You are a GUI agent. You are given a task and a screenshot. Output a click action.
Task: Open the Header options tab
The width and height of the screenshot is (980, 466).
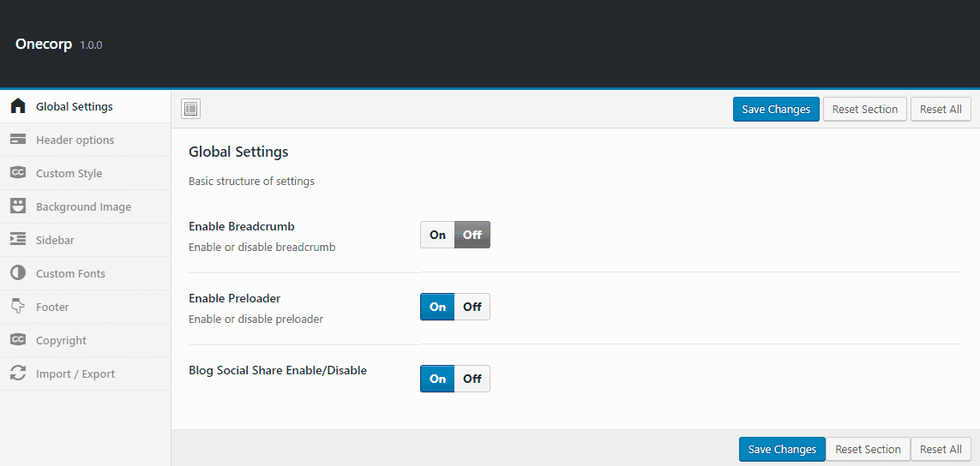click(75, 140)
